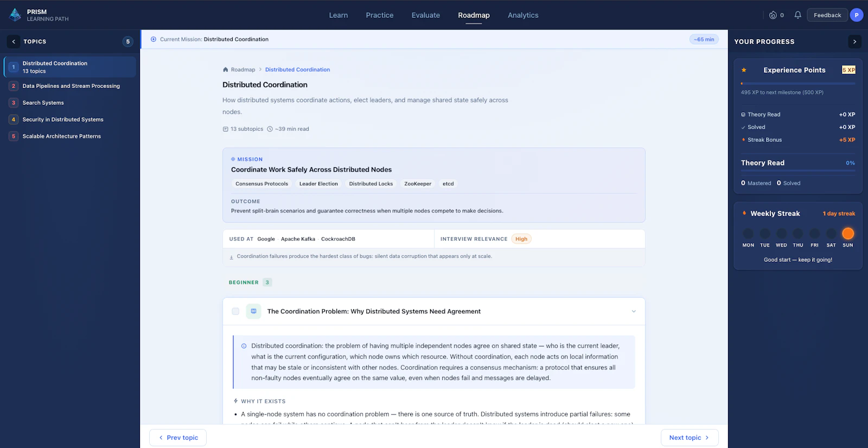Select Distributed Coordination topic
Viewport: 868px width, 448px height.
tap(70, 67)
